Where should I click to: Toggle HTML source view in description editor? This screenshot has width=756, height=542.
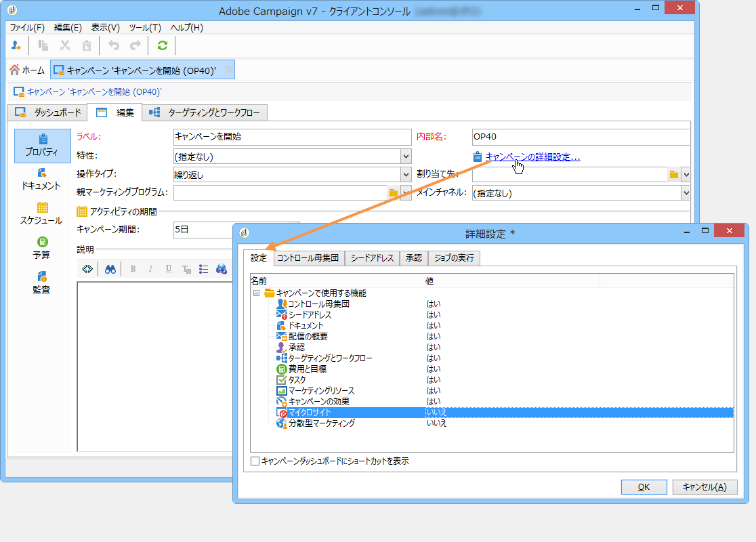[x=87, y=269]
